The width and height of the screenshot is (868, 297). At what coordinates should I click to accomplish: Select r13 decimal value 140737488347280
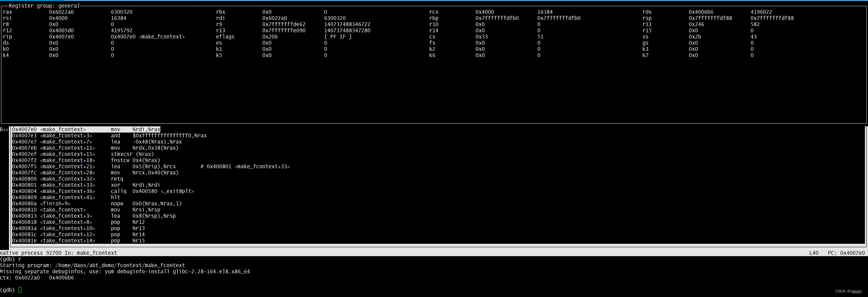point(347,31)
